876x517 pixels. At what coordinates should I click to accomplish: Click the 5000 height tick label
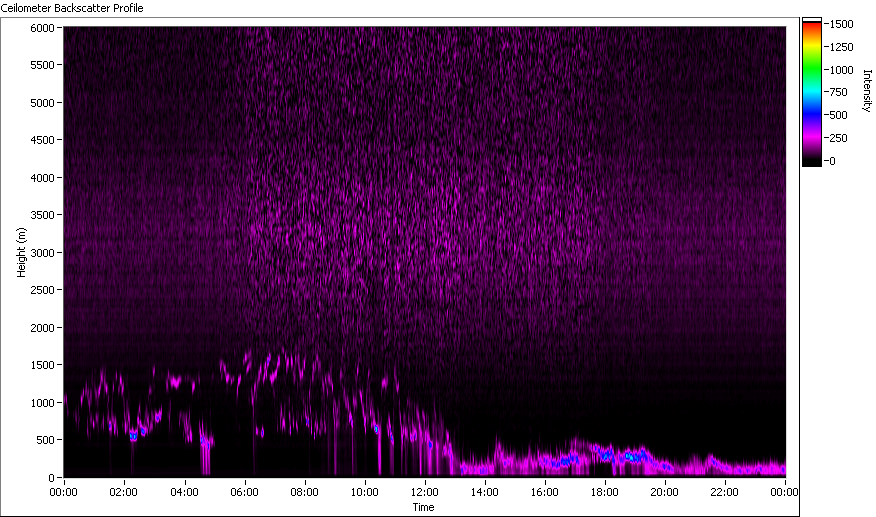[x=42, y=103]
